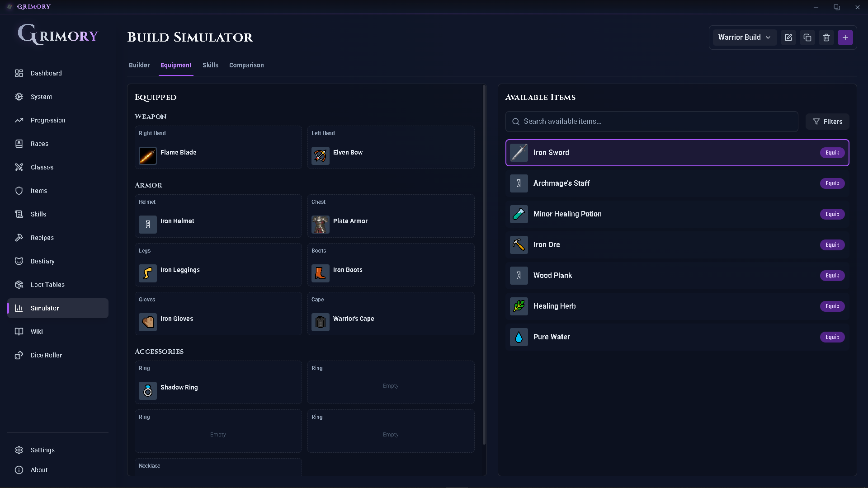
Task: Open the Warrior Build dropdown
Action: (744, 38)
